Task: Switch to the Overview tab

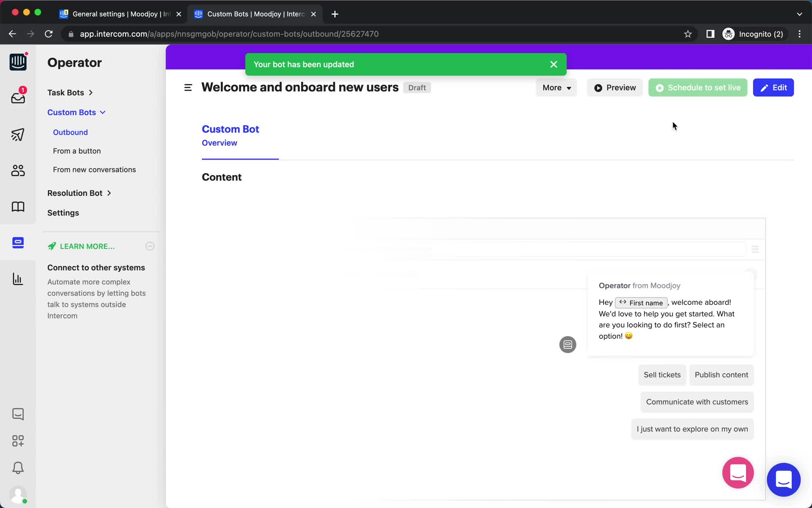Action: click(x=219, y=142)
